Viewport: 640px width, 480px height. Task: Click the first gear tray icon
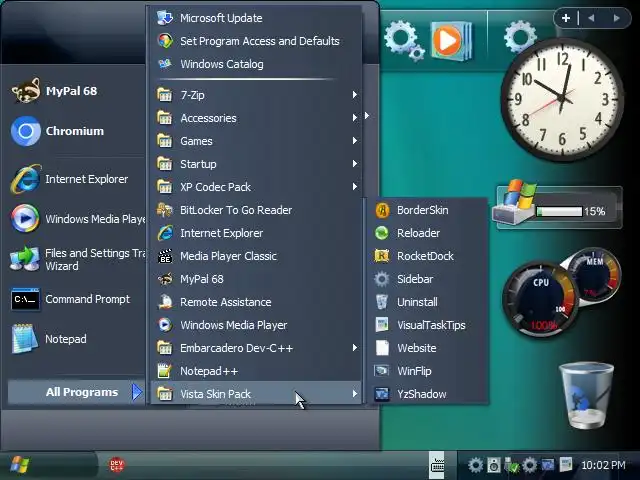[x=475, y=465]
